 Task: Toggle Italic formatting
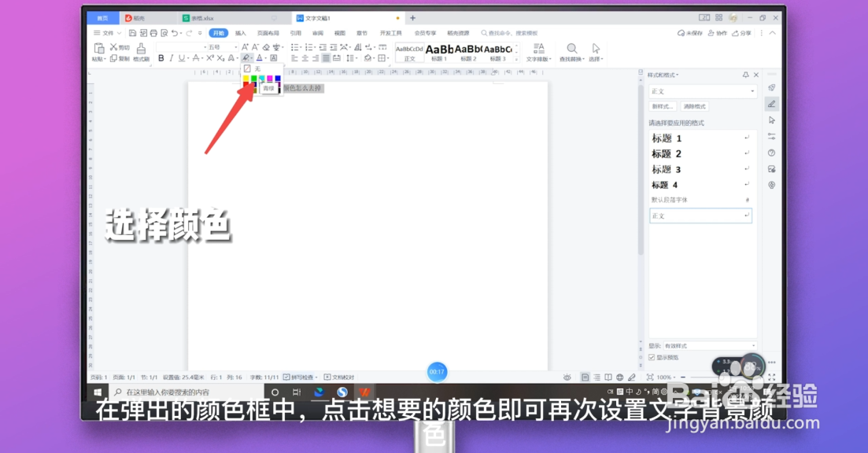click(171, 58)
